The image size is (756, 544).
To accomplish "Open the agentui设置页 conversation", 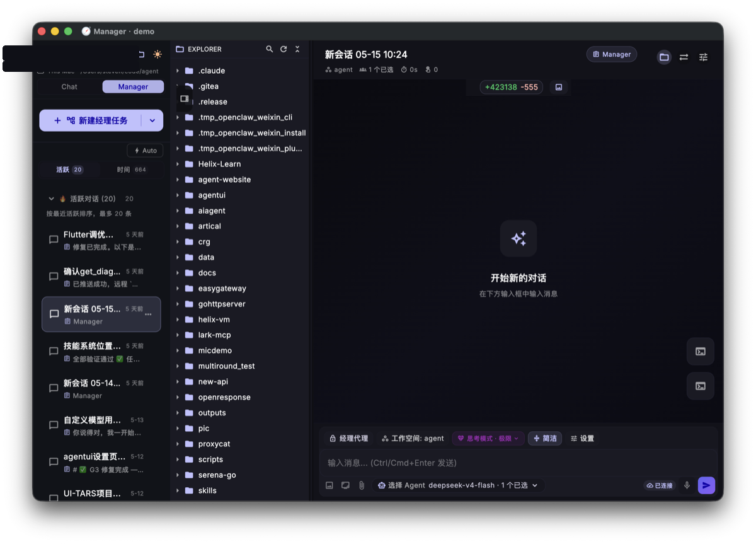I will [101, 463].
